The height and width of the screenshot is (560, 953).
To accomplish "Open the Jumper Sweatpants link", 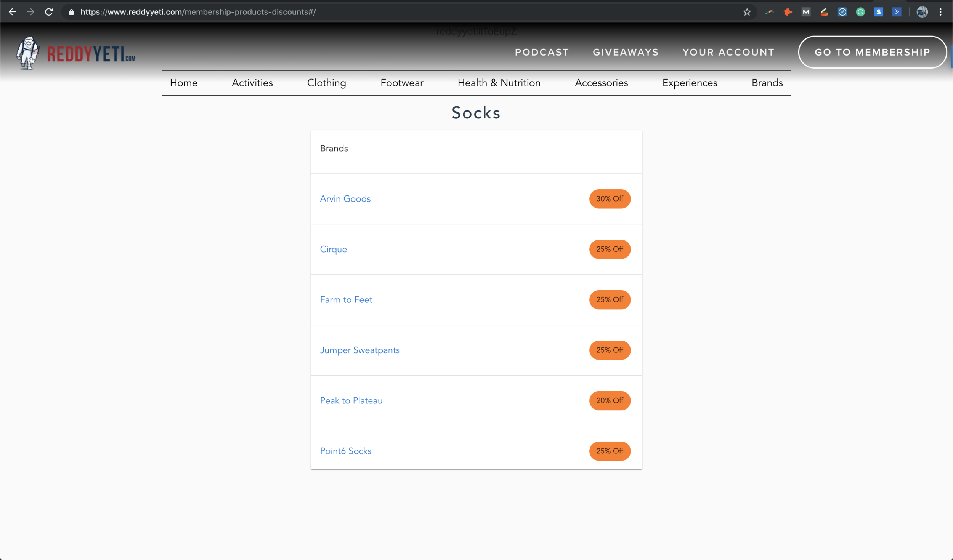I will click(360, 350).
